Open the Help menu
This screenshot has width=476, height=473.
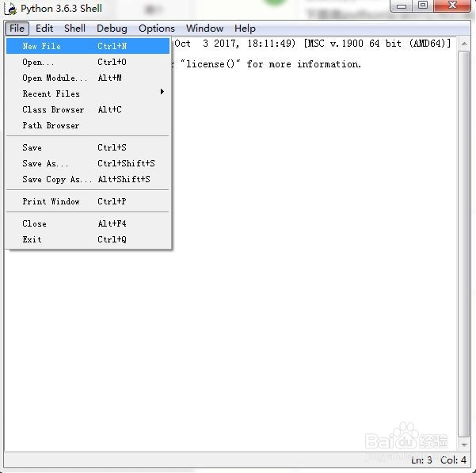point(245,29)
